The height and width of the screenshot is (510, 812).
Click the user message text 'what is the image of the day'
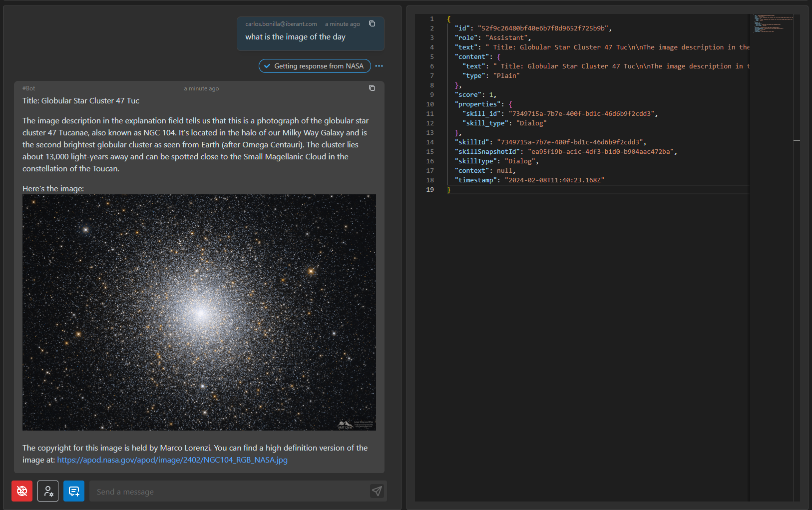pos(295,36)
